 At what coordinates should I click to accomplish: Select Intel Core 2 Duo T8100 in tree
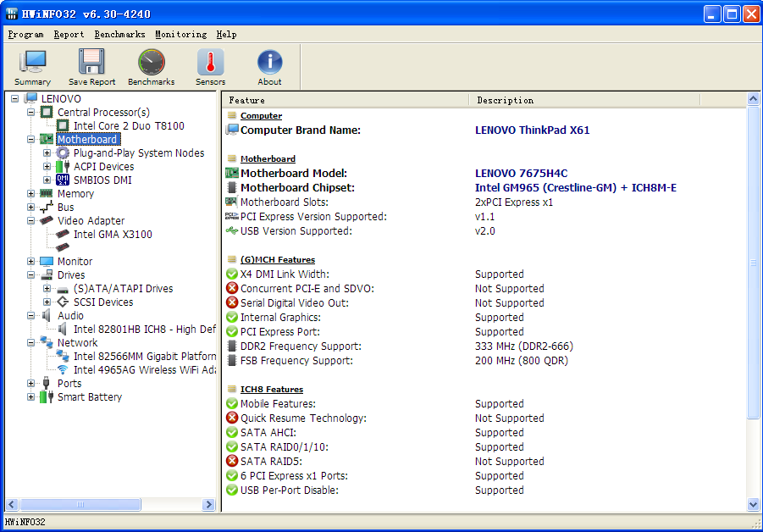129,126
